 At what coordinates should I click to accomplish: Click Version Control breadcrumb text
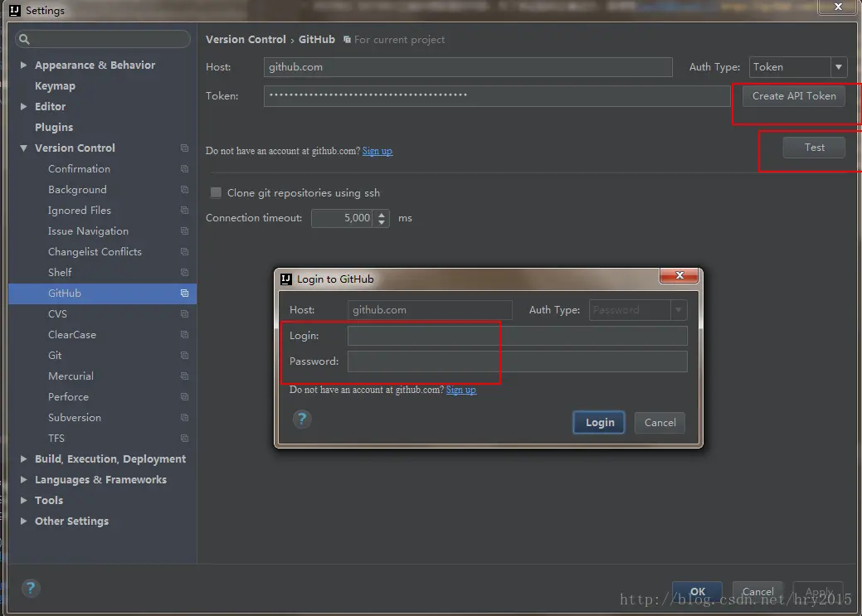click(x=246, y=40)
